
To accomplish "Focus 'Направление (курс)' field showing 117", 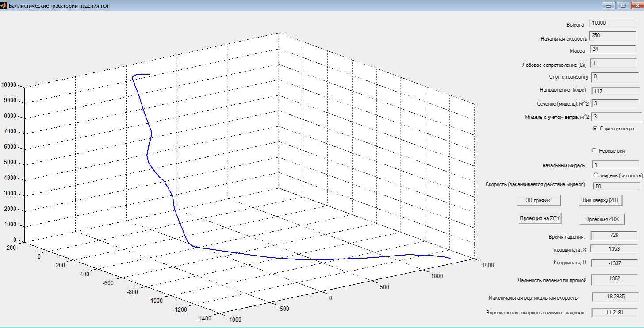I will point(616,91).
